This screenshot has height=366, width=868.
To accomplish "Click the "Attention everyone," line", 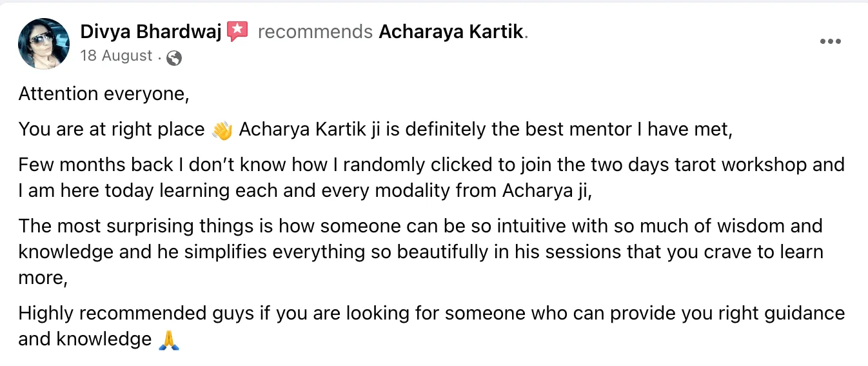I will pyautogui.click(x=104, y=94).
